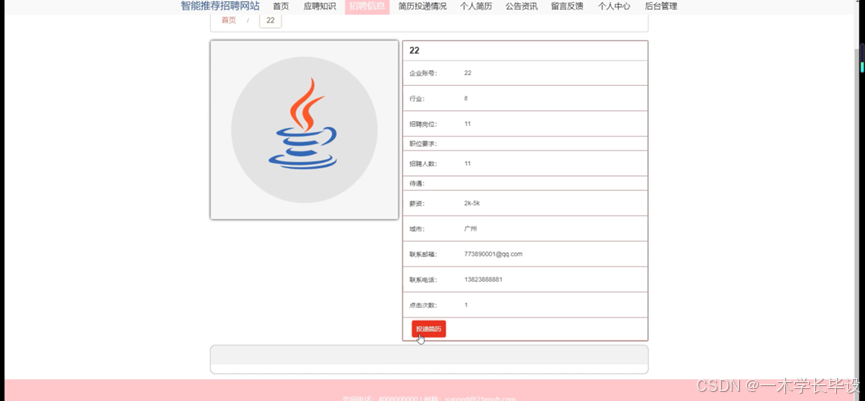Click the 联系邮箱 label
Screen dimensions: 865x401
pyautogui.click(x=423, y=254)
